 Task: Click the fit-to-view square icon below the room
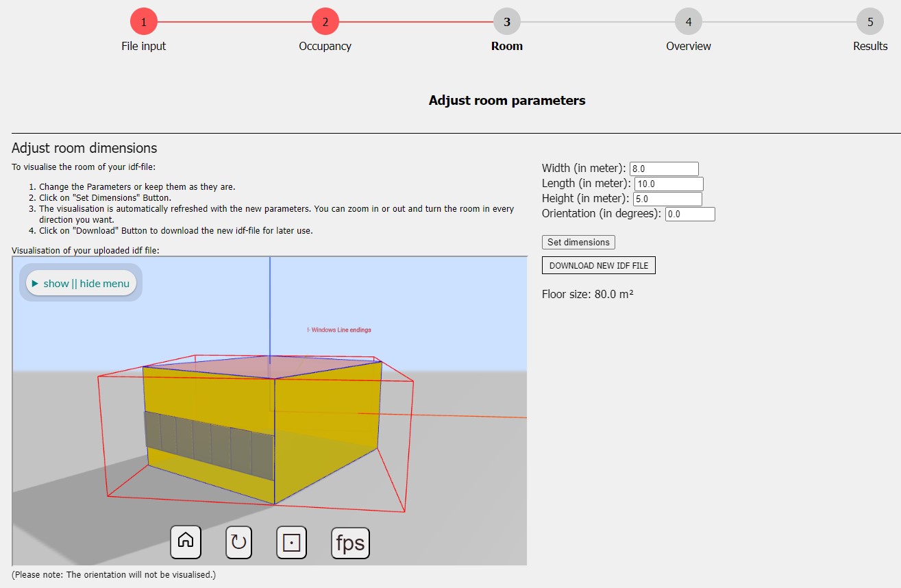pos(291,542)
